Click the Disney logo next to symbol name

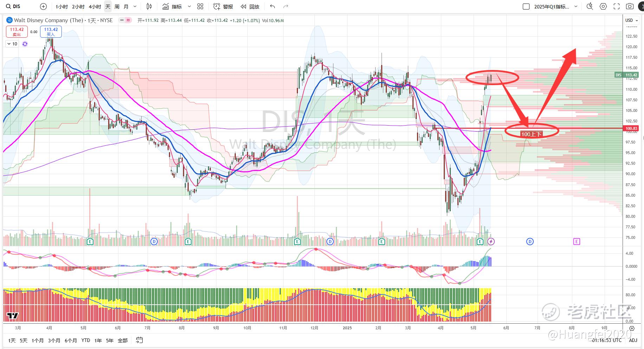click(9, 20)
